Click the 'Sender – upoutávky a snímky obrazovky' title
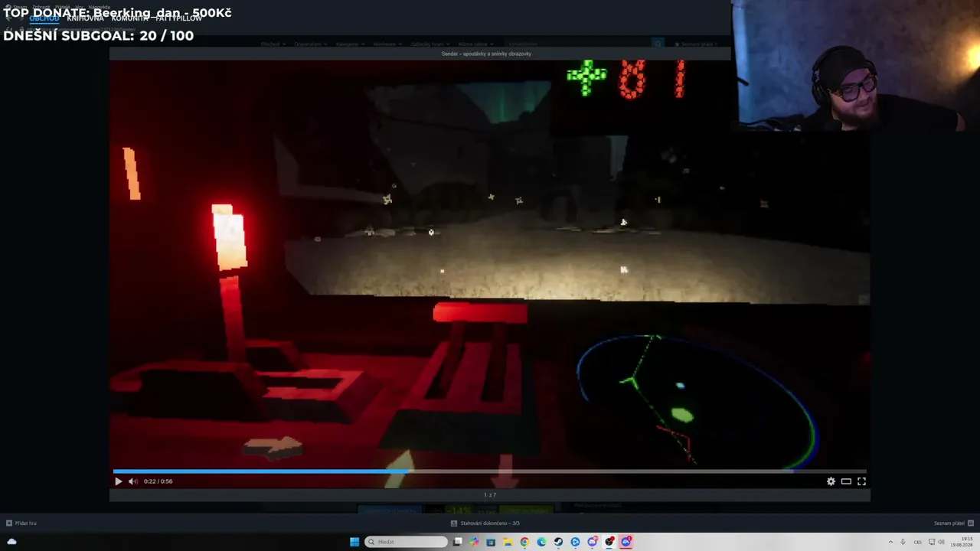The width and height of the screenshot is (980, 551). tap(486, 54)
